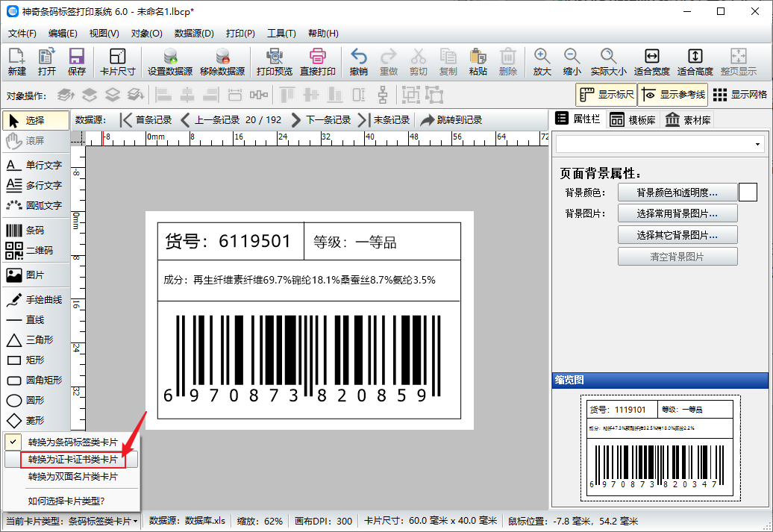Open the 编辑(E) menu
The width and height of the screenshot is (773, 532).
pos(63,33)
